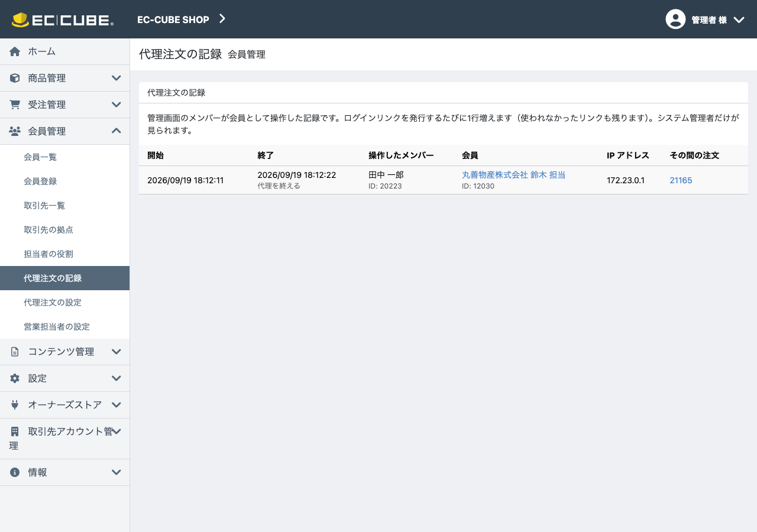Viewport: 757px width, 532px height.
Task: Open member 丸善物産株式会社 鈴木 担当 link
Action: tap(513, 175)
